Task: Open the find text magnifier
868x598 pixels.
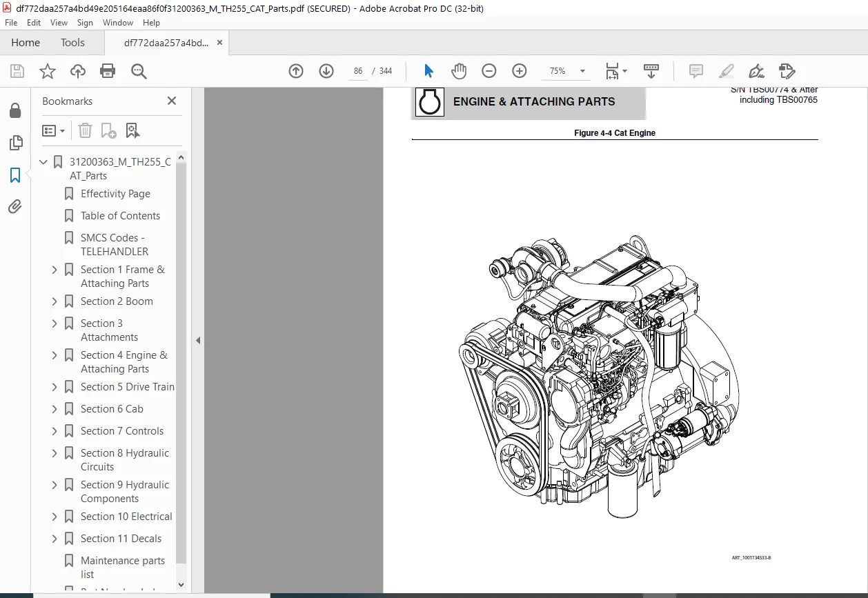Action: (139, 71)
